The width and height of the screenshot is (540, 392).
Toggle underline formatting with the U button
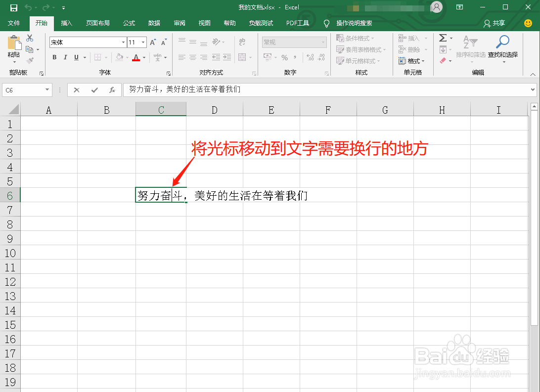pyautogui.click(x=77, y=57)
